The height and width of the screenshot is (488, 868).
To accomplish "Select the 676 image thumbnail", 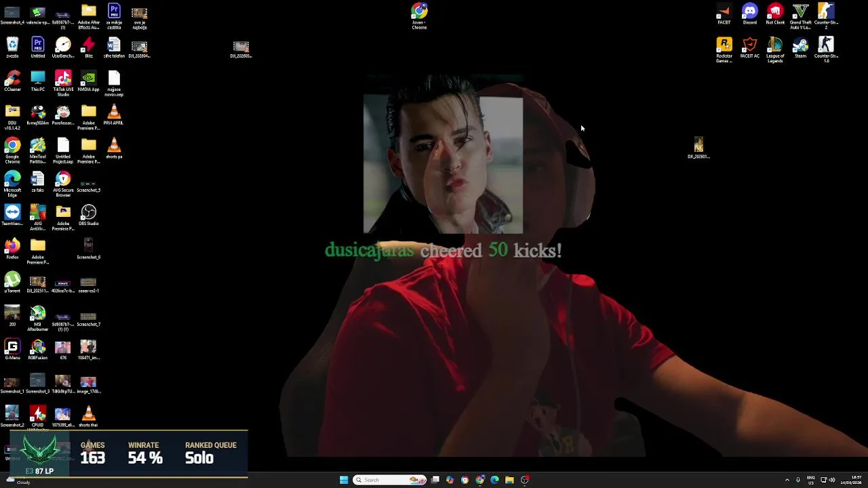I will pyautogui.click(x=63, y=350).
